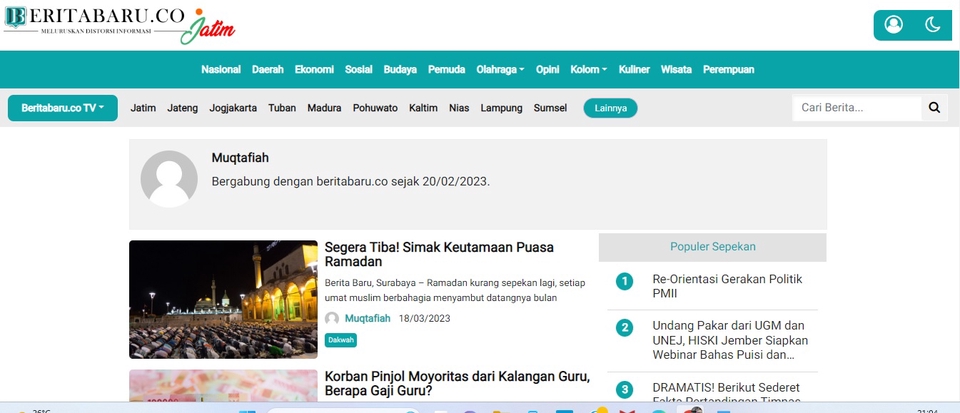Select the Jatim region link
960x413 pixels.
143,108
